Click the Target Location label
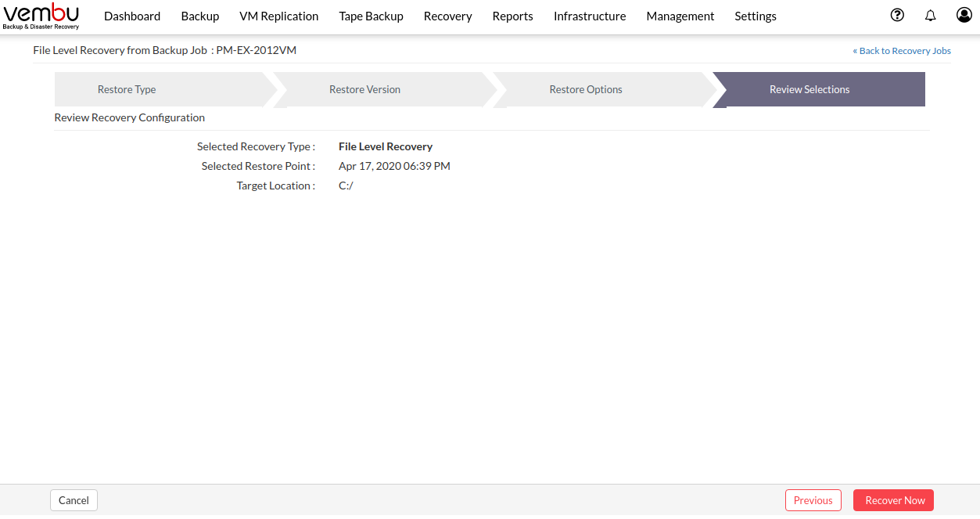 276,186
